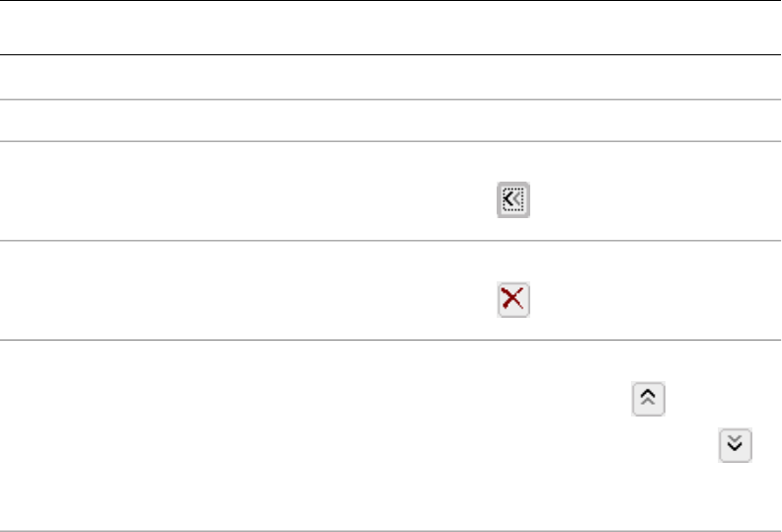
Task: Click the double left chevron button
Action: click(x=512, y=200)
